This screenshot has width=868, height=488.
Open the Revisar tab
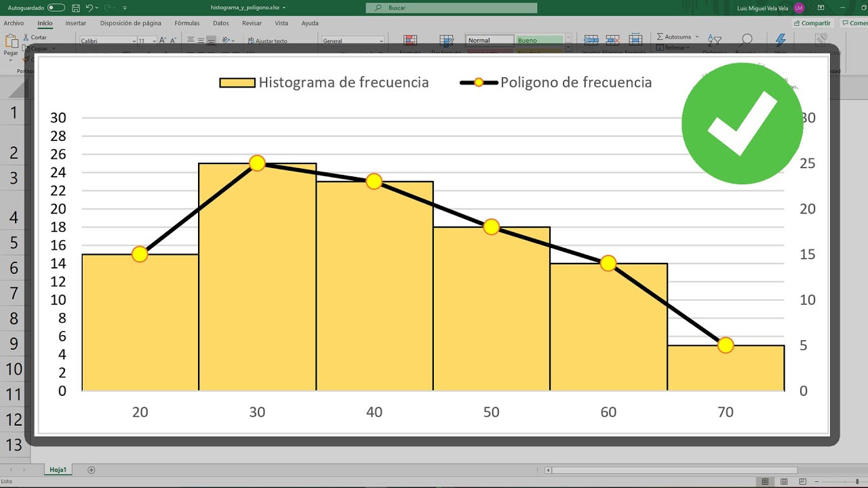pyautogui.click(x=252, y=23)
